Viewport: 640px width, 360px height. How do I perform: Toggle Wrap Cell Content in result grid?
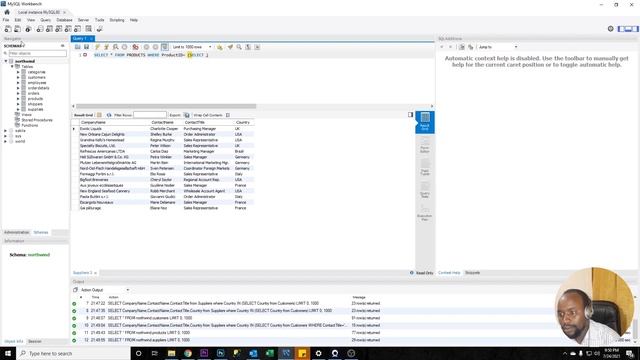(x=228, y=115)
